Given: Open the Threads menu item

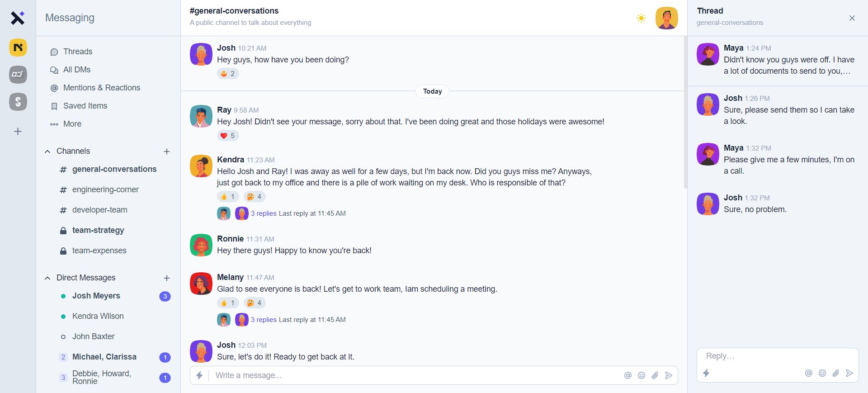Looking at the screenshot, I should coord(77,52).
